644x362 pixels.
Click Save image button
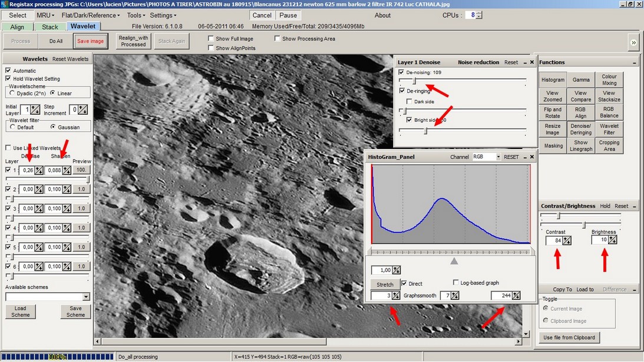[x=90, y=41]
